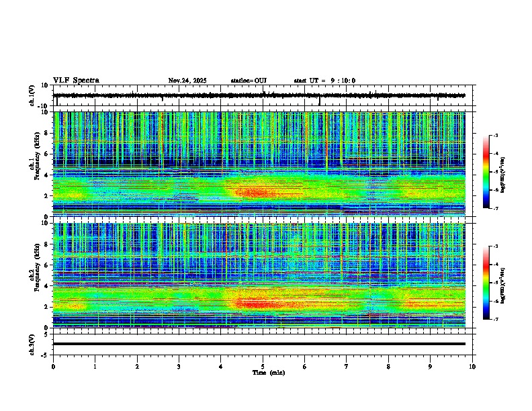Click the ch.2 color bar scale
The width and height of the screenshot is (532, 411).
pos(486,283)
